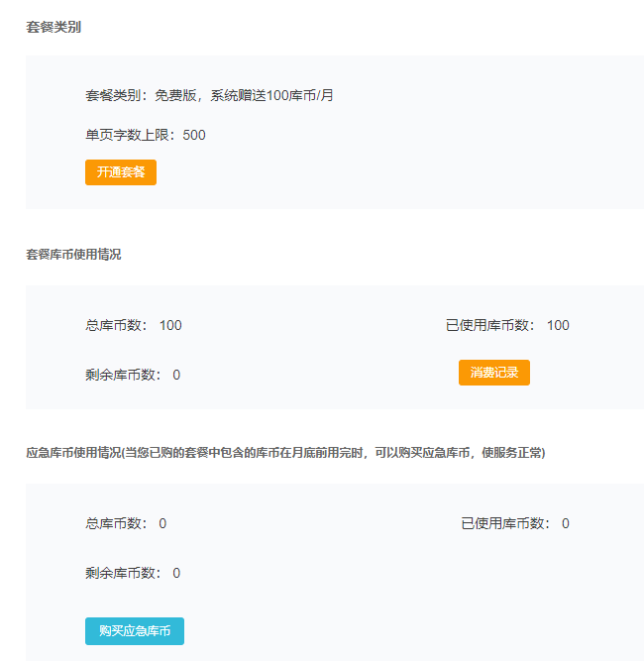644x661 pixels.
Task: Select the 500 character limit value
Action: pyautogui.click(x=194, y=135)
